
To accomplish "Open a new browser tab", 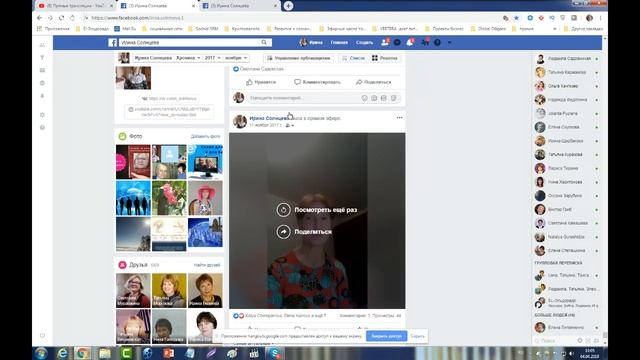I will pos(288,6).
